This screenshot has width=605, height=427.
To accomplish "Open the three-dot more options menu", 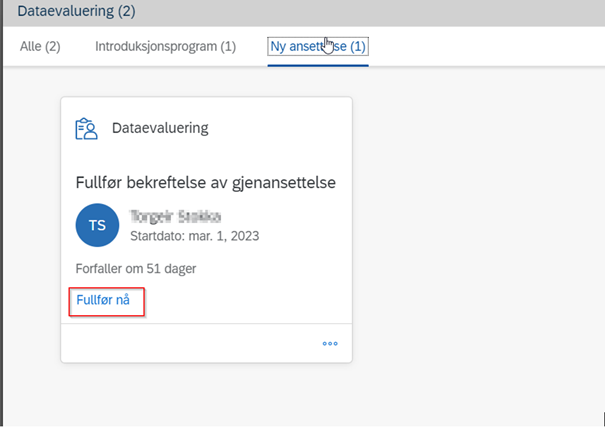I will (x=330, y=343).
